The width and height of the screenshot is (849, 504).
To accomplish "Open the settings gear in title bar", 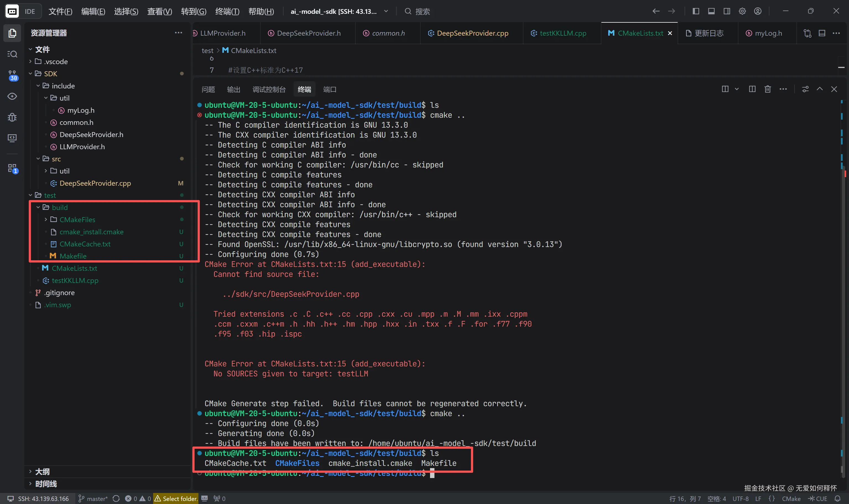I will pos(742,11).
